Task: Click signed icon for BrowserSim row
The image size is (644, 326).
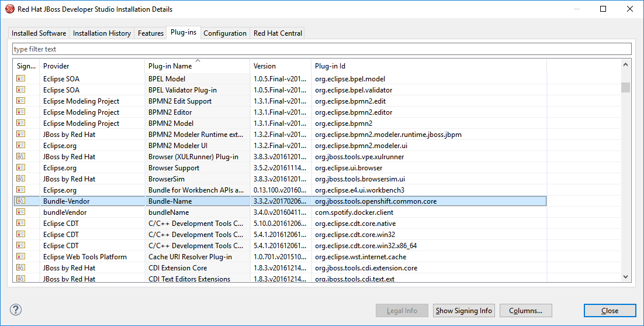Action: pyautogui.click(x=21, y=179)
